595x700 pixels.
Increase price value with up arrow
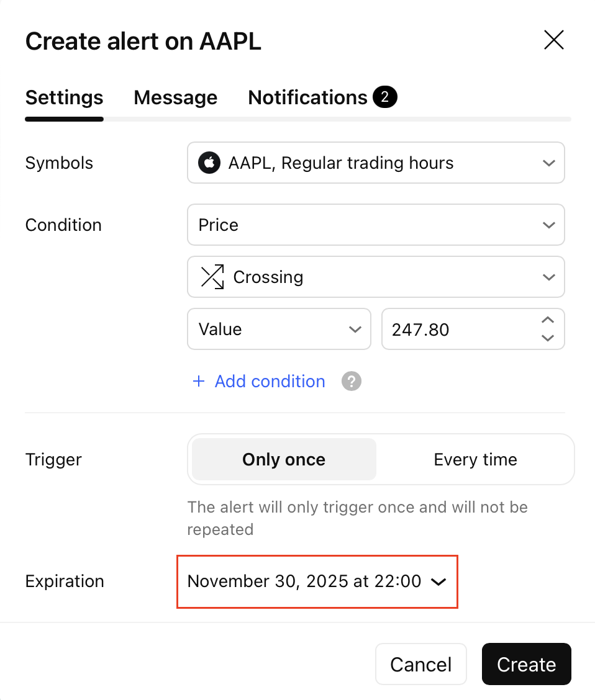[547, 320]
